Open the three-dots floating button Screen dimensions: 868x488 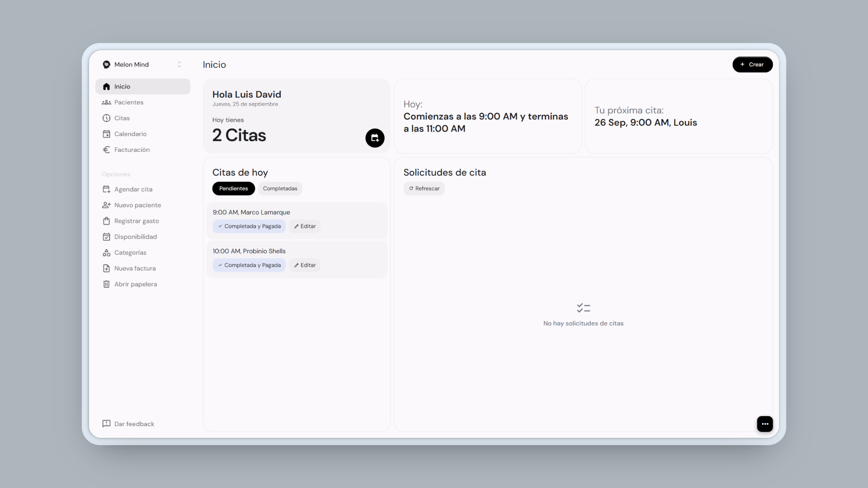(x=764, y=424)
